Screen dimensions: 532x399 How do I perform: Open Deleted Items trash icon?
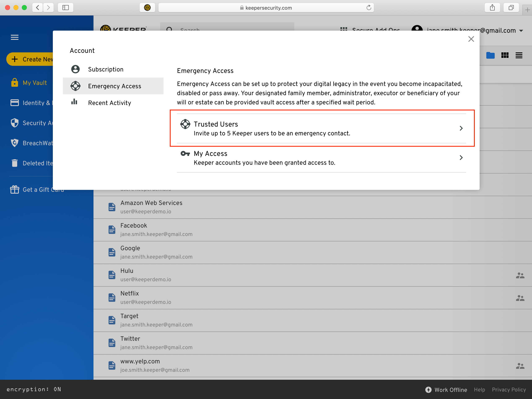point(15,163)
